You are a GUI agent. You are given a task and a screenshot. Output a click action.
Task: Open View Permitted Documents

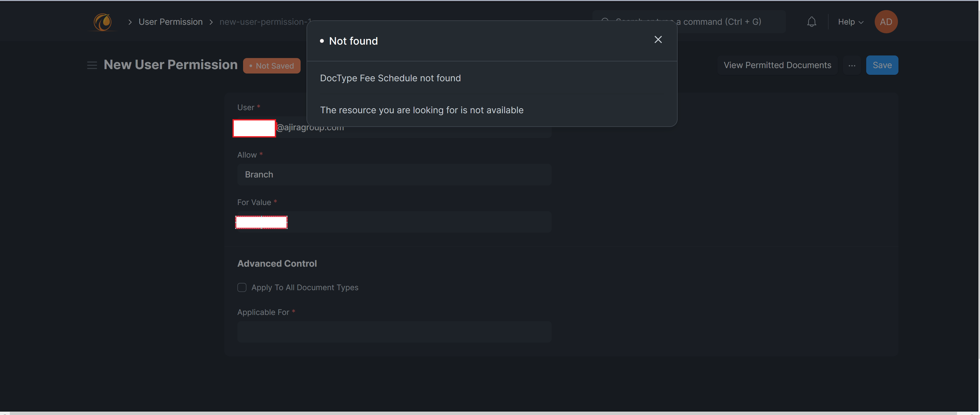[x=778, y=65]
